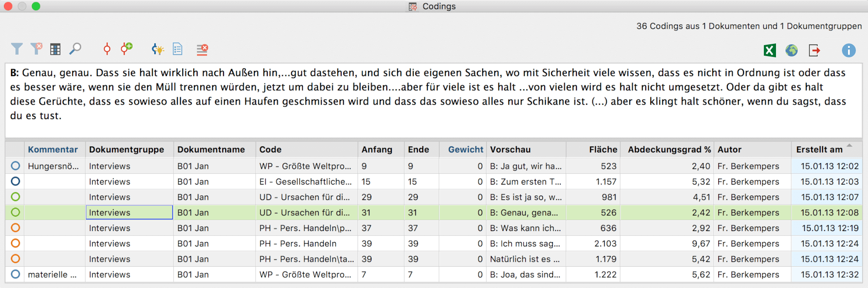Click the preview cell B: Zum ersten T...
868x288 pixels.
tap(526, 182)
